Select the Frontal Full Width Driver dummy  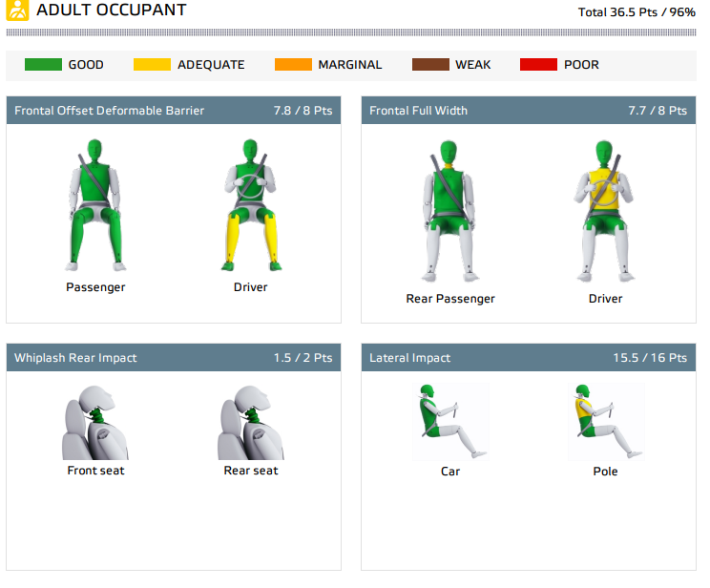[604, 211]
